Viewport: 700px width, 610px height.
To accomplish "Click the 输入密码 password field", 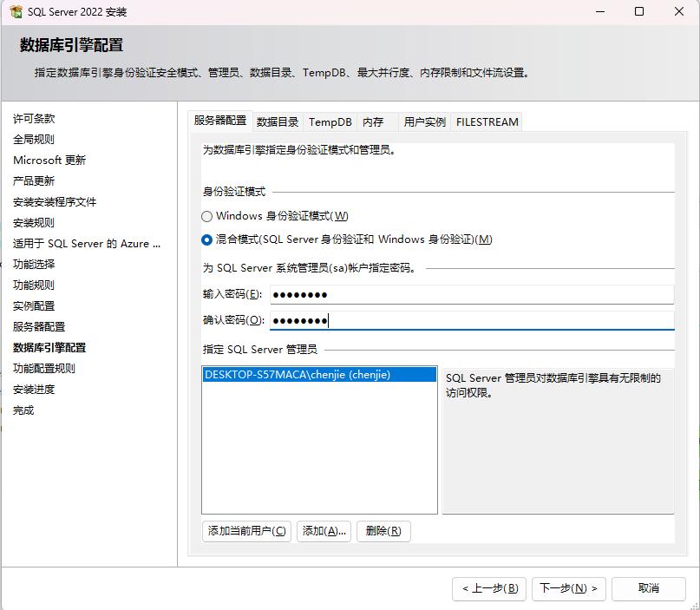I will (x=471, y=294).
